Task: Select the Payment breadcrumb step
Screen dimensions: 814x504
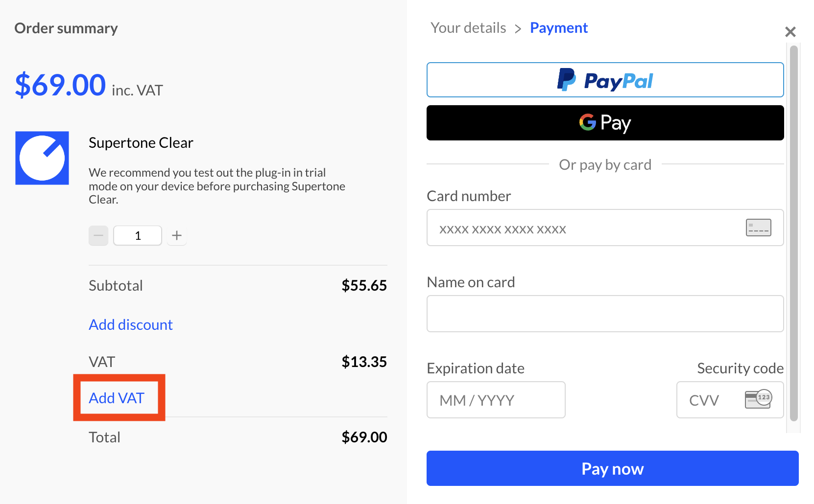Action: (559, 28)
